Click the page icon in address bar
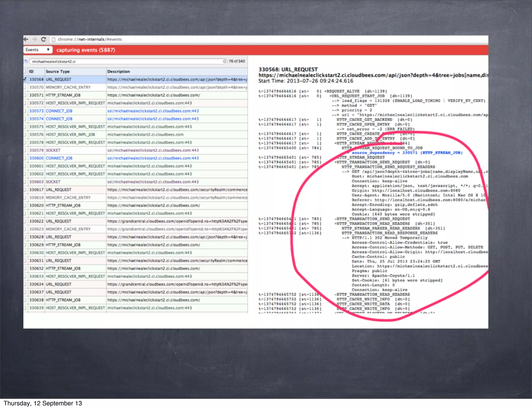The height and width of the screenshot is (409, 532). pyautogui.click(x=54, y=39)
